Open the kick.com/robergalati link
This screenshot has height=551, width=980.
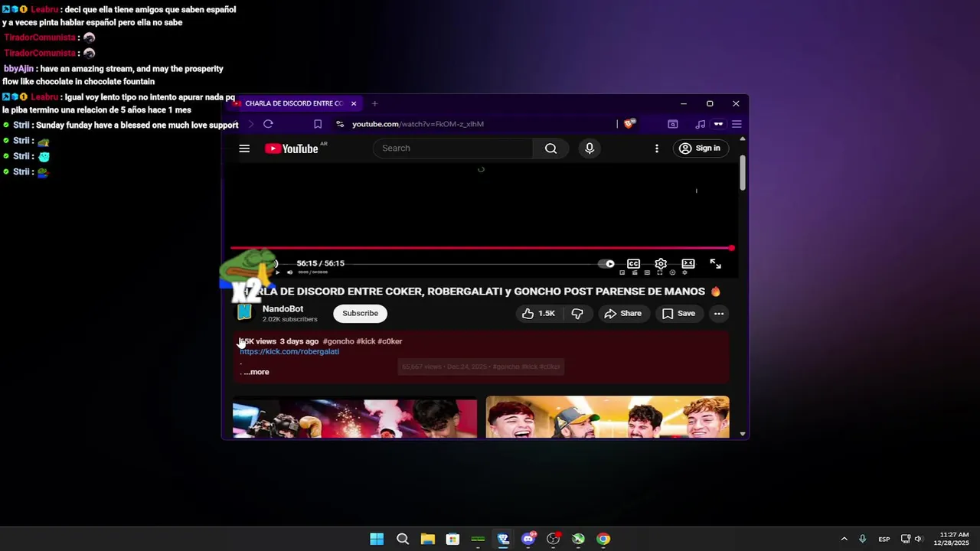289,352
